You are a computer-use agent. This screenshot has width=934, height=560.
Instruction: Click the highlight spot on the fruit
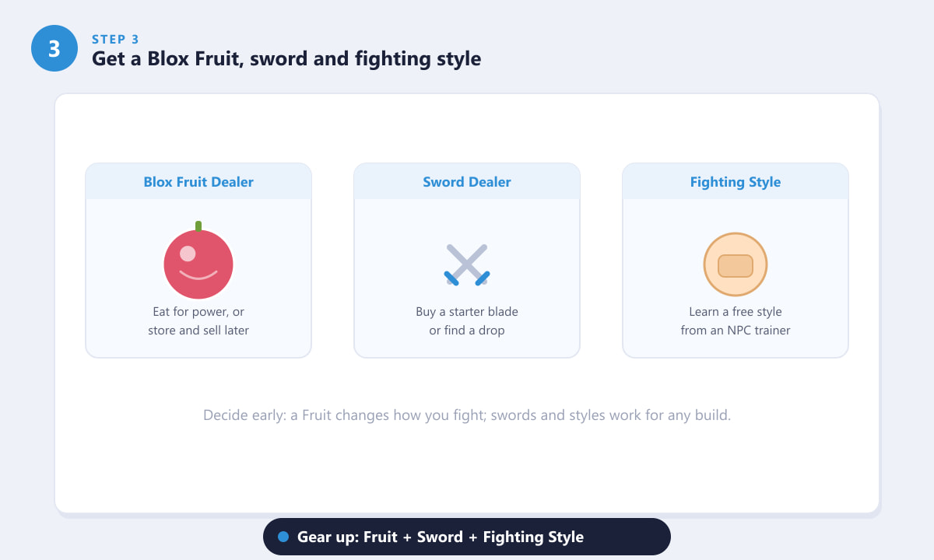(188, 254)
